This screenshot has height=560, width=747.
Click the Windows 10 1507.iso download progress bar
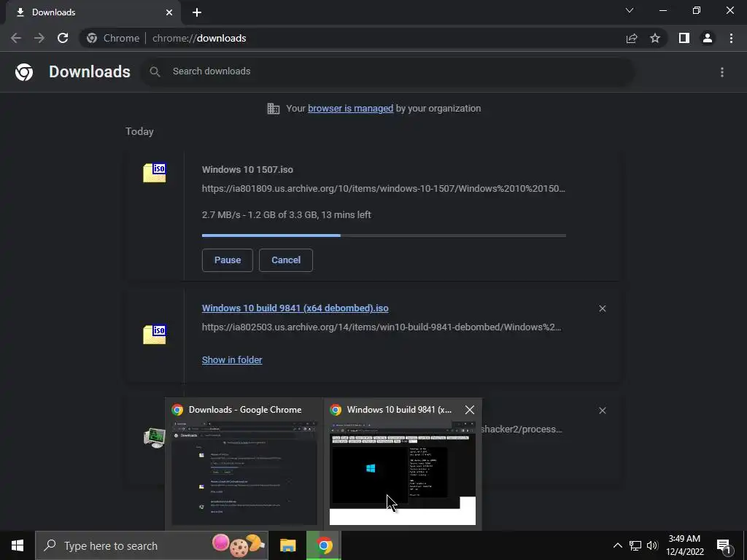[x=384, y=236]
